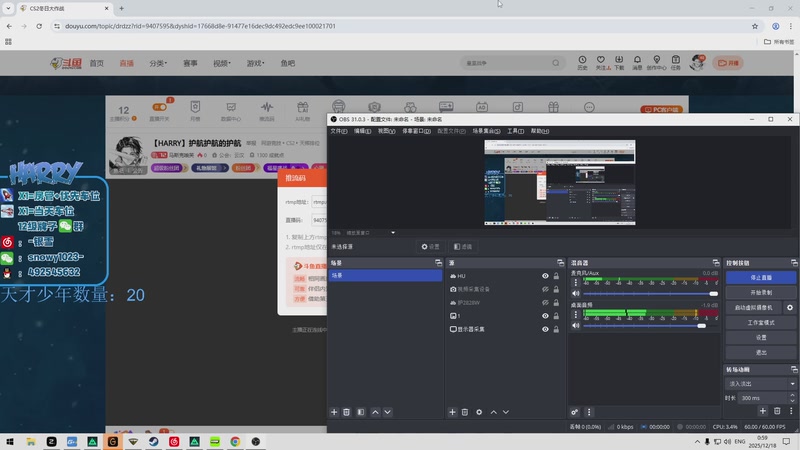
Task: Click 退出 exit button in OBS
Action: pos(761,353)
